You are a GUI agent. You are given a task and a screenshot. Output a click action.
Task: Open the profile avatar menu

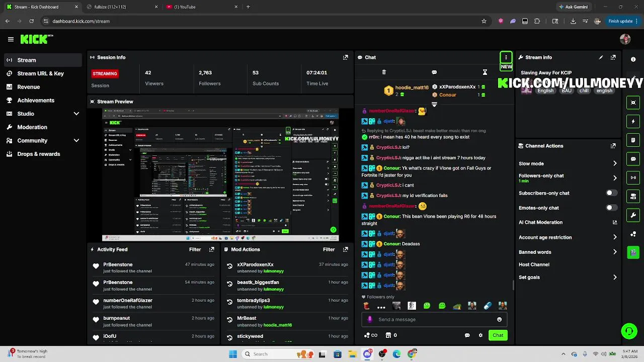coord(625,39)
